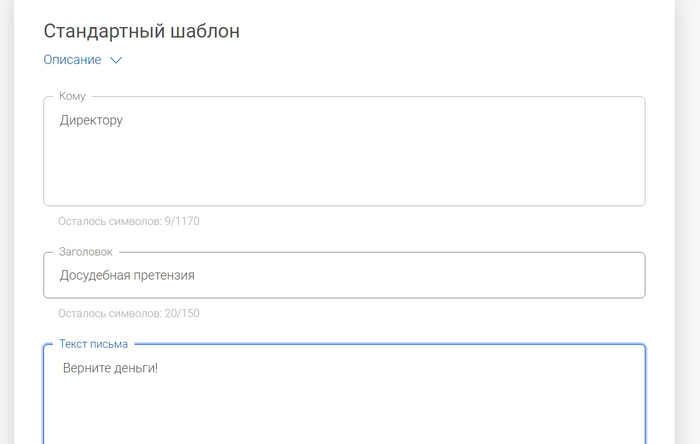Image resolution: width=700 pixels, height=444 pixels.
Task: Open the Описание link text
Action: click(x=72, y=60)
